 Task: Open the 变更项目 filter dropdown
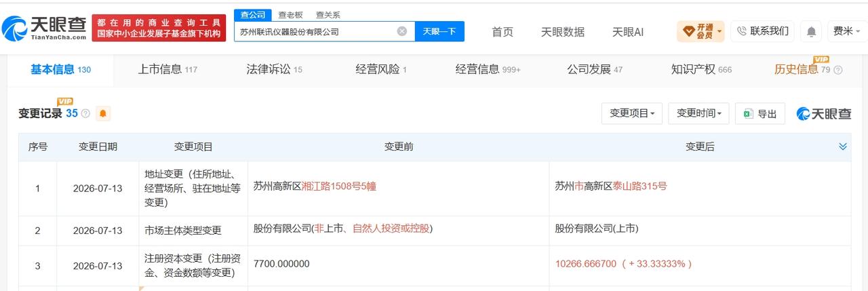click(631, 113)
